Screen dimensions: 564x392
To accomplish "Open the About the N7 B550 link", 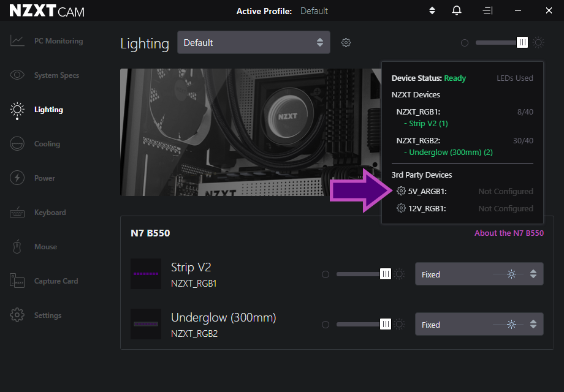I will (x=509, y=233).
